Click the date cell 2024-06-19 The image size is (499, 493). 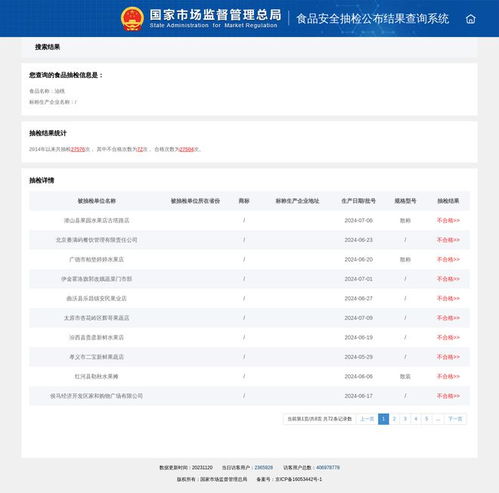pos(358,337)
